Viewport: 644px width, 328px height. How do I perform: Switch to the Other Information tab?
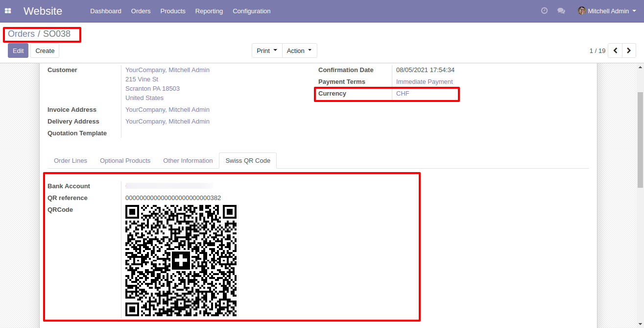click(x=188, y=160)
